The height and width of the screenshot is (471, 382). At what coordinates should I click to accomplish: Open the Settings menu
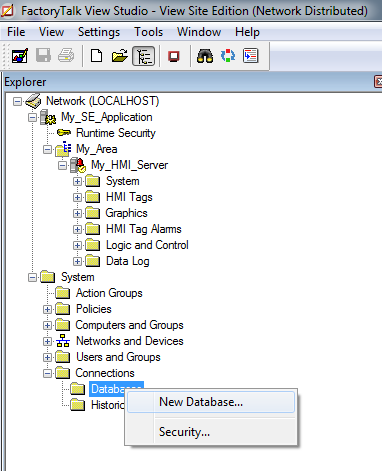point(99,32)
